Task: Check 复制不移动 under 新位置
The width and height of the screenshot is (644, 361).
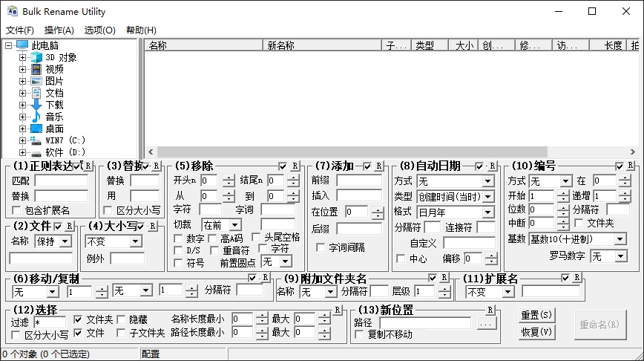Action: tap(359, 334)
